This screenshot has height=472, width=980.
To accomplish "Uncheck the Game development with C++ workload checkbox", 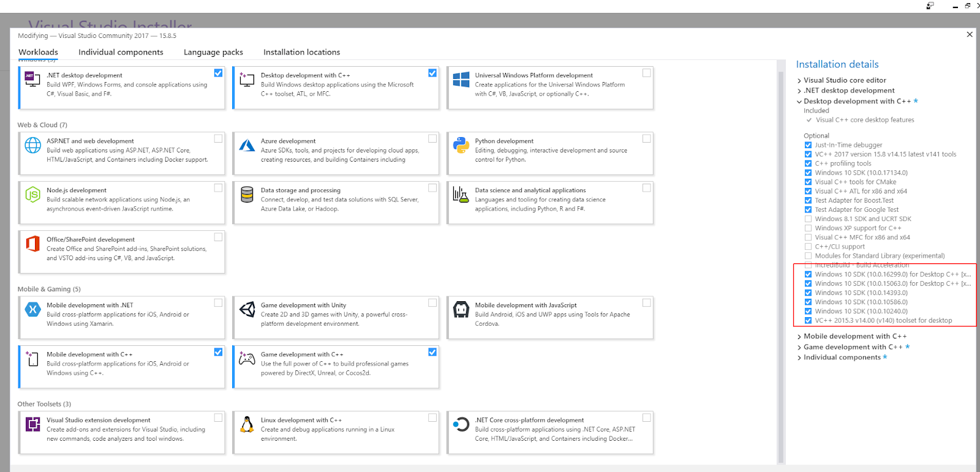I will (432, 352).
